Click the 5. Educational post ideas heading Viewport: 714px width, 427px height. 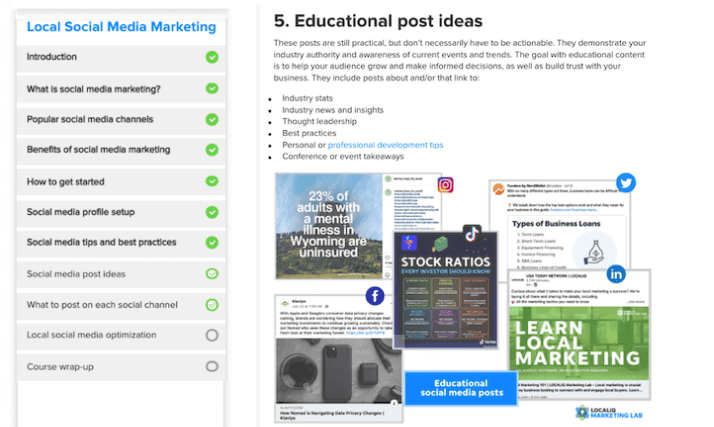point(378,21)
